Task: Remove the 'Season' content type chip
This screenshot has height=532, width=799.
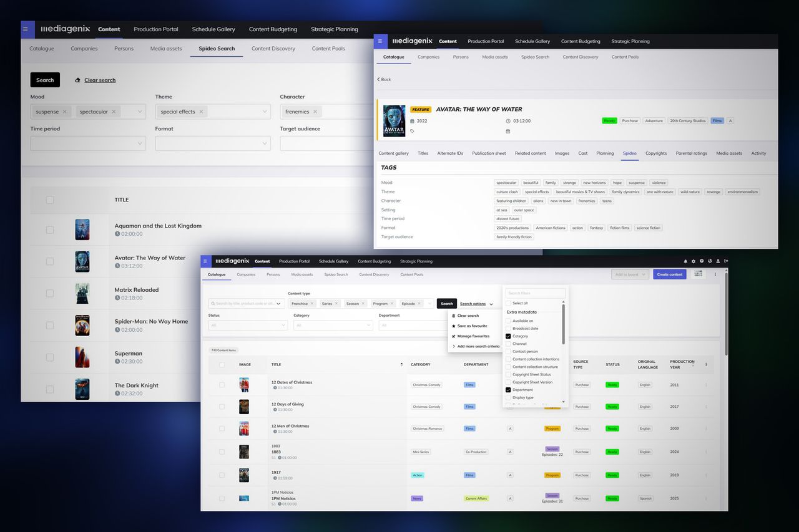Action: 363,304
